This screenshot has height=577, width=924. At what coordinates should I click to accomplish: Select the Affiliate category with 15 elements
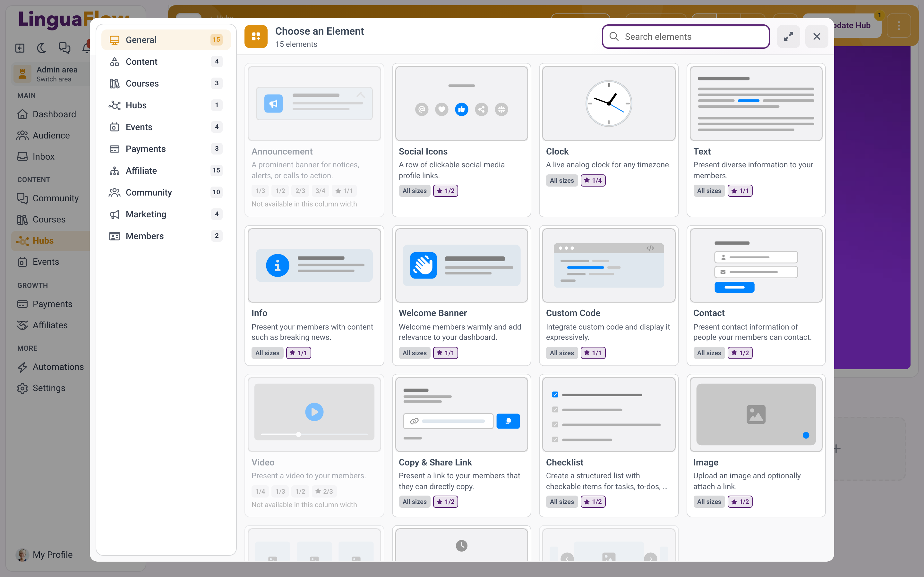[x=166, y=171]
